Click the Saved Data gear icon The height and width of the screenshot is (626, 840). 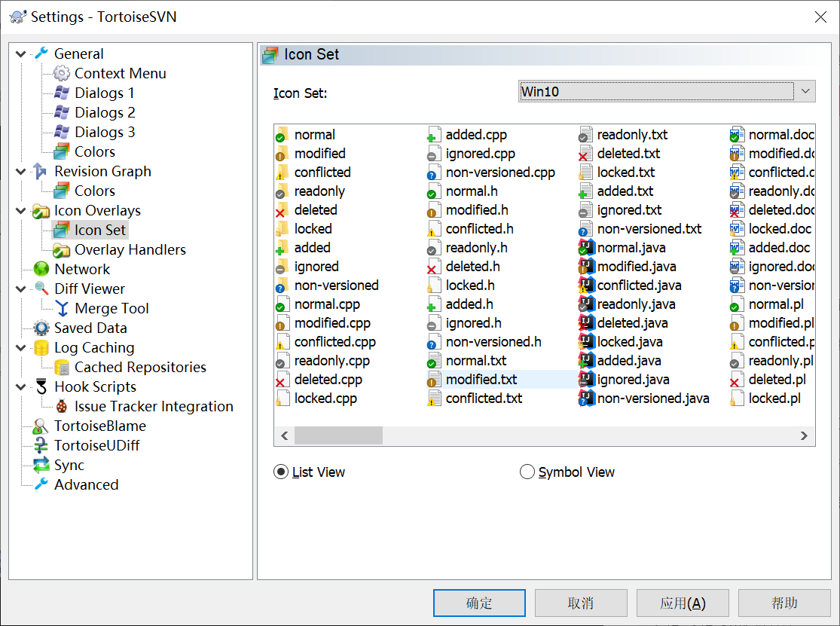pos(41,328)
